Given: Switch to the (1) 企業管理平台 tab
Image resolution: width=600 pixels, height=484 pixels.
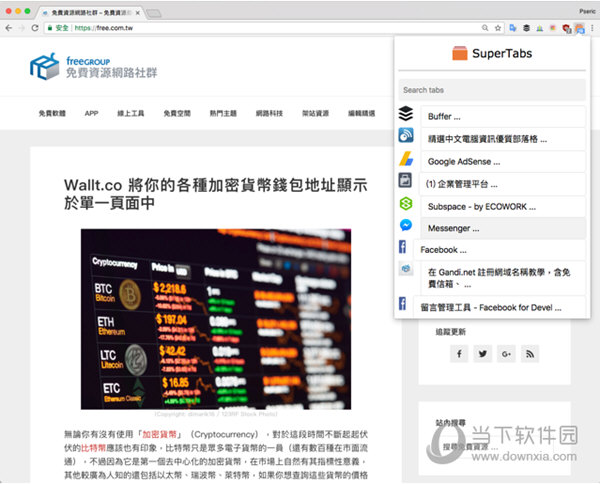Looking at the screenshot, I should [x=503, y=184].
